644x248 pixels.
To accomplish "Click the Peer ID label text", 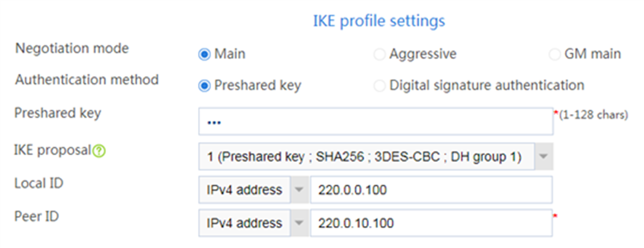I will (x=36, y=216).
